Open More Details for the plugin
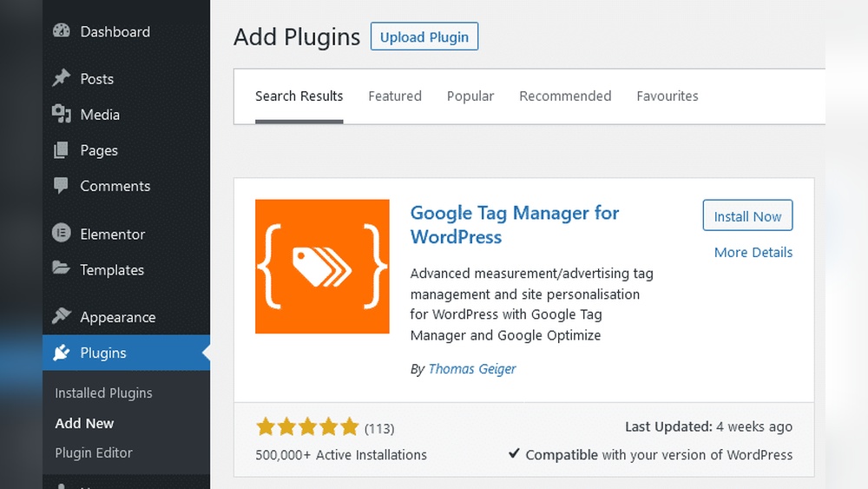Screen dimensions: 868x489 (753, 253)
